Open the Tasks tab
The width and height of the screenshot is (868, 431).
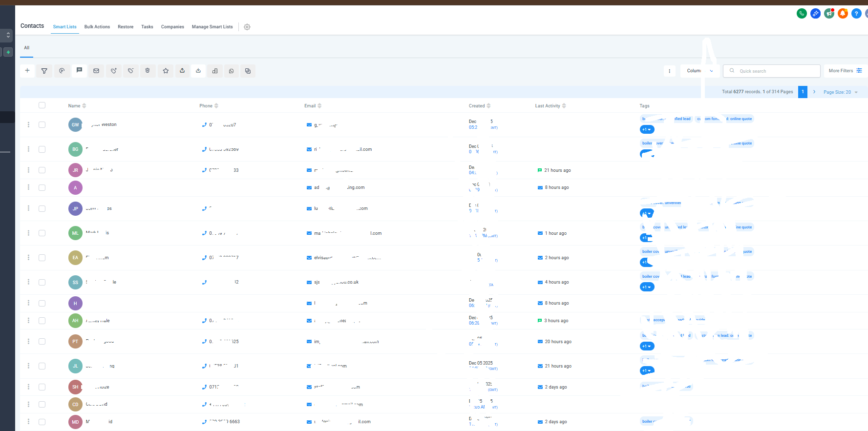pyautogui.click(x=147, y=27)
